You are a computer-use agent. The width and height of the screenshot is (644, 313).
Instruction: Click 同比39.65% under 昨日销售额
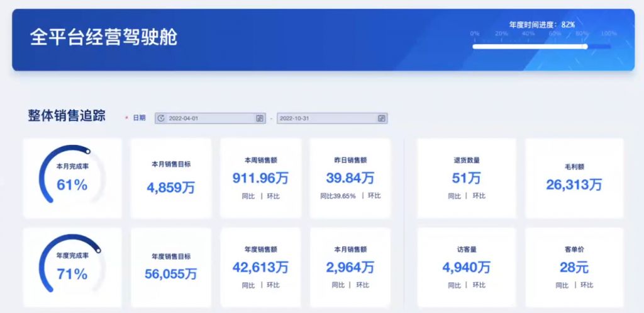pyautogui.click(x=338, y=196)
